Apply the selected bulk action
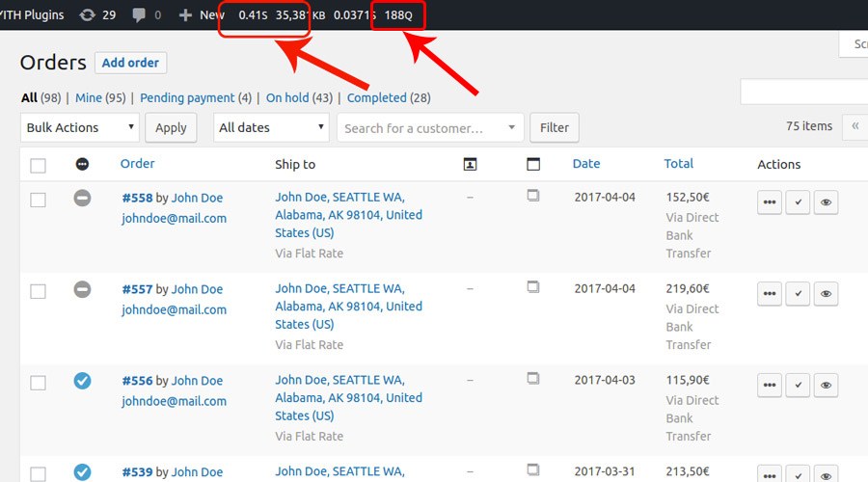The width and height of the screenshot is (868, 482). (171, 128)
